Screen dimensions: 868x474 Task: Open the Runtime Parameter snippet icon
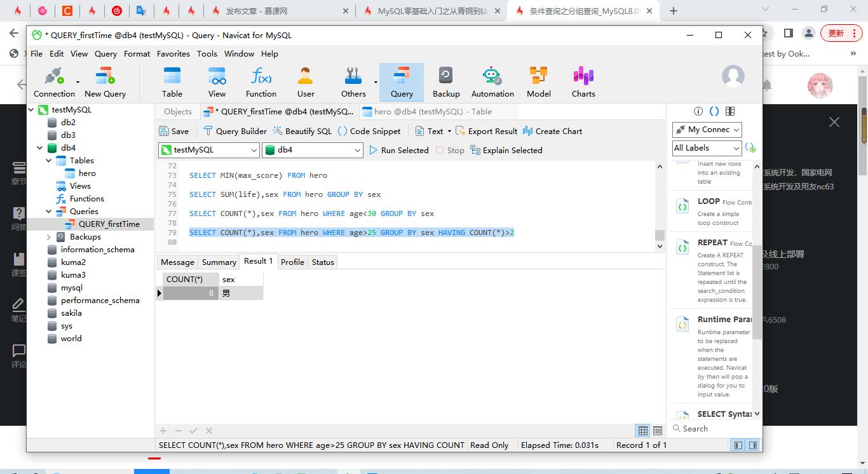(x=682, y=325)
